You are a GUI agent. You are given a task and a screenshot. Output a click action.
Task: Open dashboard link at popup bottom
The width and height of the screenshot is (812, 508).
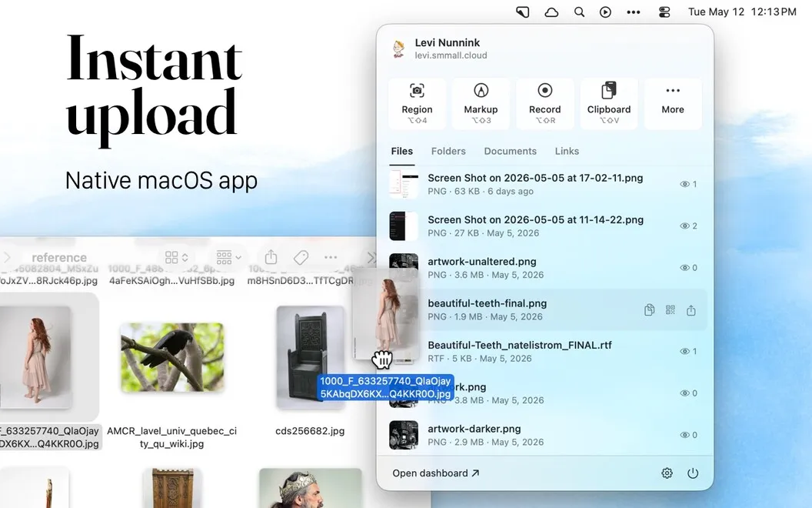coord(435,473)
